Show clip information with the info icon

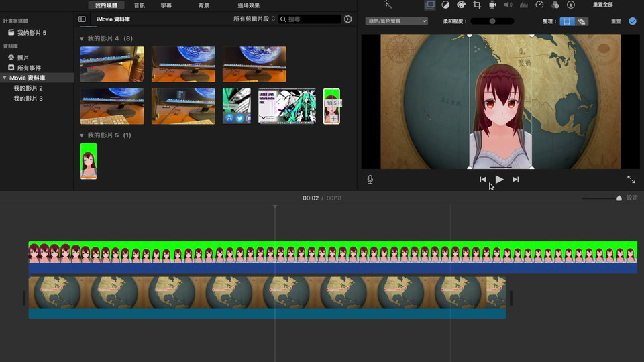(571, 5)
